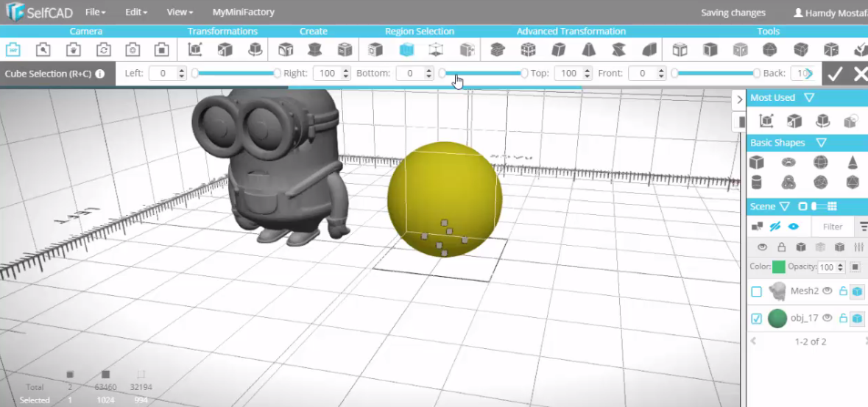
Task: Confirm the Cube Selection with checkmark
Action: click(x=835, y=74)
